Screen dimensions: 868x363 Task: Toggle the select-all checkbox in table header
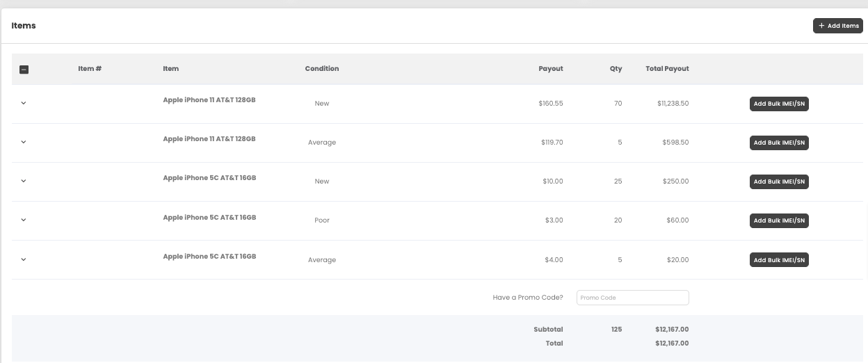pyautogui.click(x=24, y=70)
